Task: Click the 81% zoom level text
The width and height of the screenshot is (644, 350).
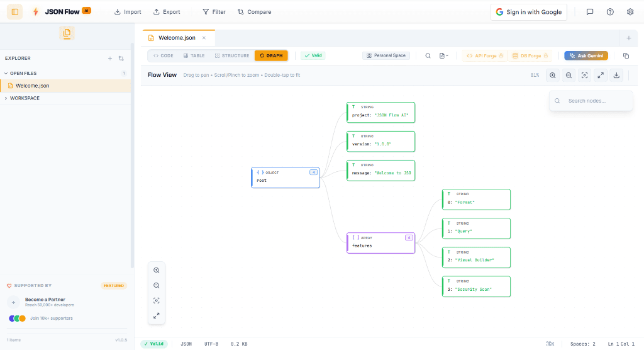Action: (535, 76)
